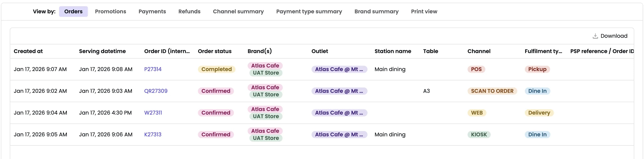Open the Payment type summary view

(x=309, y=11)
